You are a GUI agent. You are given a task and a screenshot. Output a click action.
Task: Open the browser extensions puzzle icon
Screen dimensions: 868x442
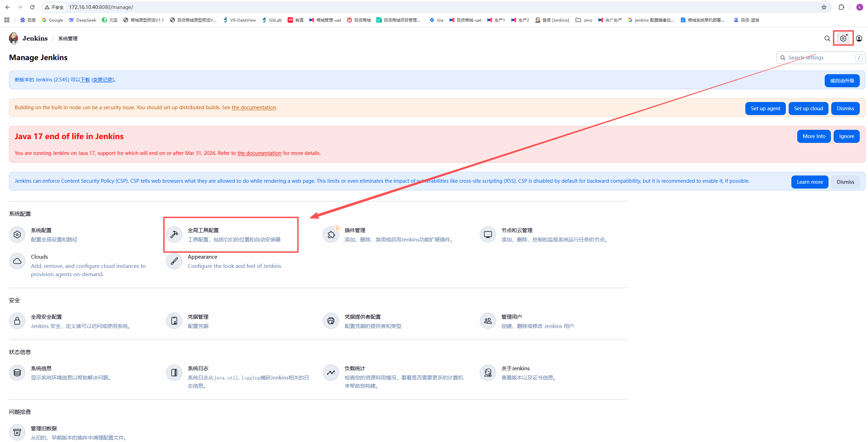(842, 7)
